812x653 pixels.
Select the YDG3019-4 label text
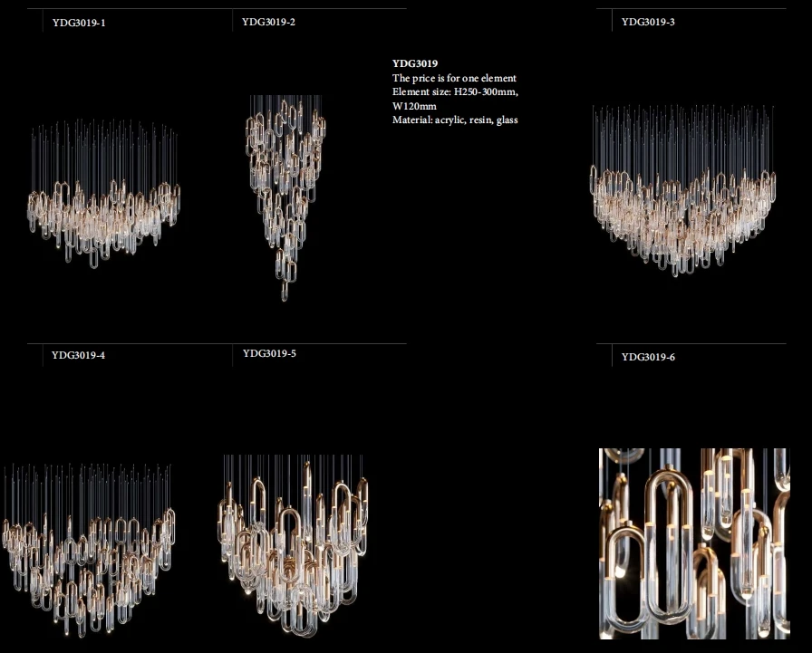click(x=78, y=355)
